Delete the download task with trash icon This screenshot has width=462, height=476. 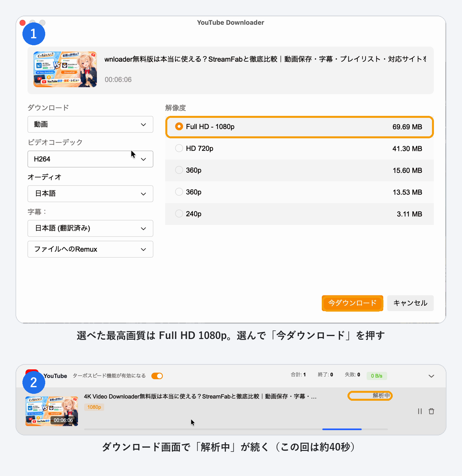coord(431,411)
